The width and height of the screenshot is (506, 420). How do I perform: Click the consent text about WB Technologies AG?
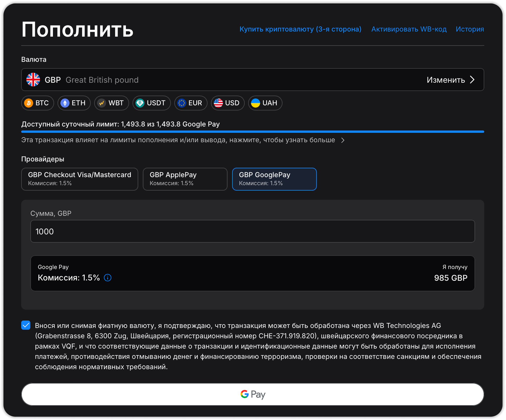coord(258,346)
